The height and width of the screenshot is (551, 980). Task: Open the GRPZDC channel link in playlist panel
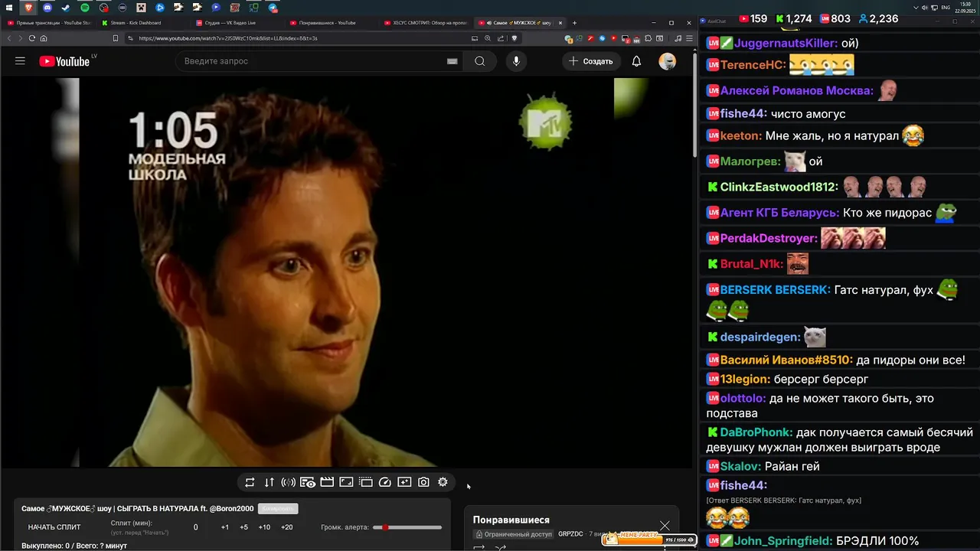coord(570,534)
